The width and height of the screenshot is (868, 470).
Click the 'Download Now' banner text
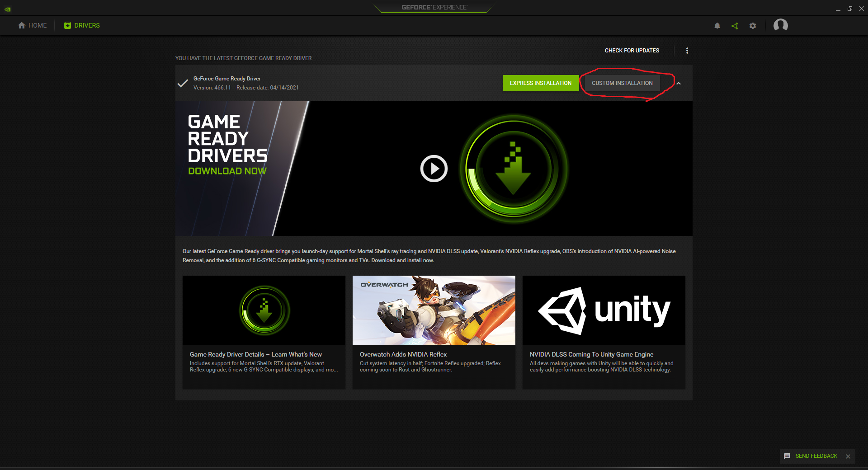click(227, 171)
